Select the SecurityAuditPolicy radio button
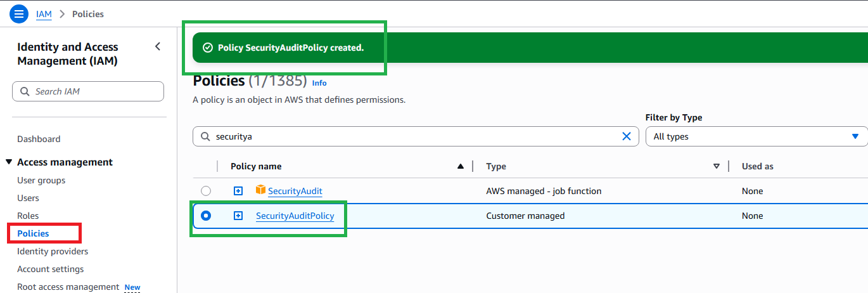This screenshot has height=293, width=868. [206, 216]
